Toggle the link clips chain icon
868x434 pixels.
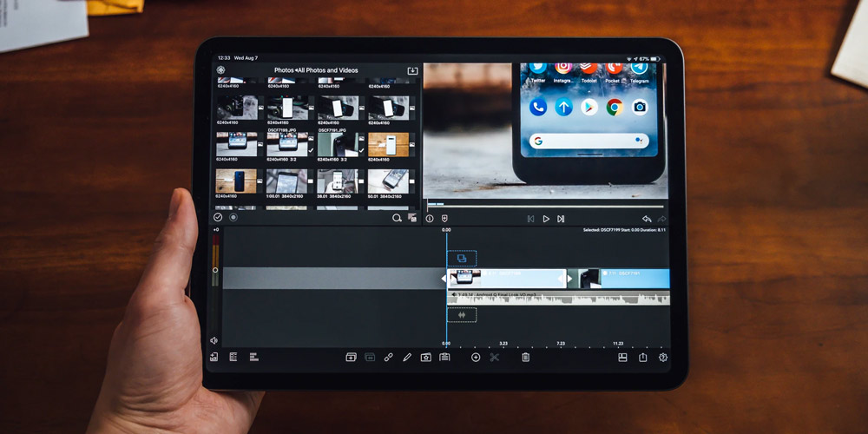(389, 357)
